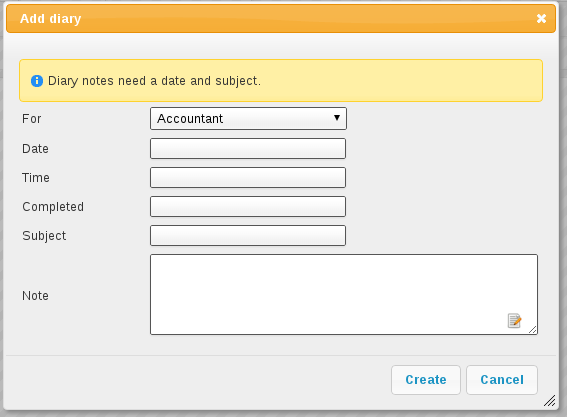567x417 pixels.
Task: Click the dialog corner resize handle
Action: click(550, 401)
